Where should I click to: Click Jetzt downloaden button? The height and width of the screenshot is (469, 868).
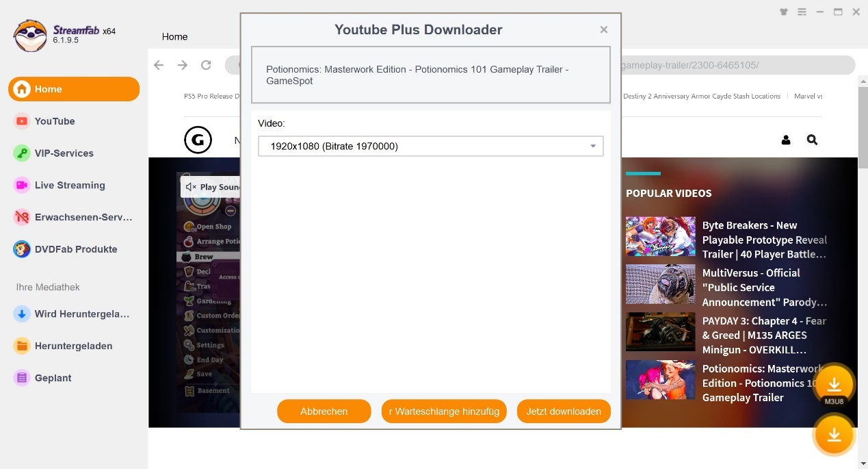click(564, 411)
